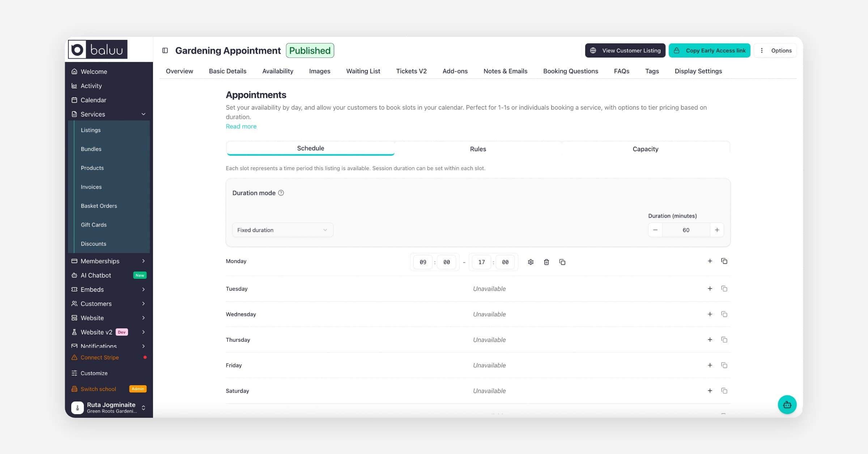Decrease duration minutes with minus

click(x=655, y=230)
